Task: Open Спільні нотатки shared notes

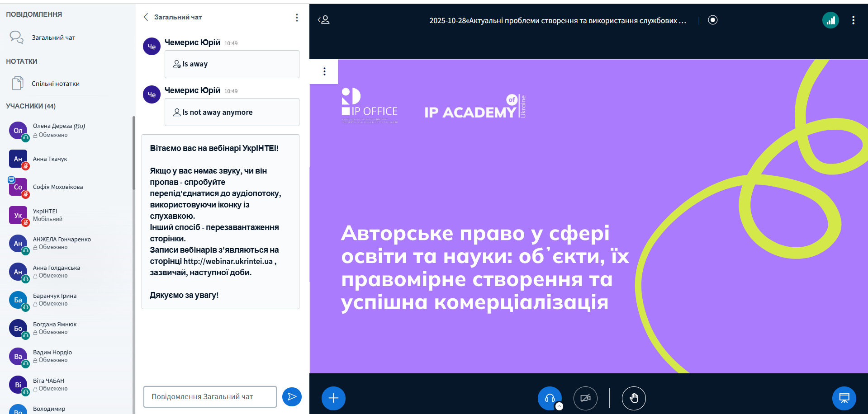Action: click(x=55, y=84)
